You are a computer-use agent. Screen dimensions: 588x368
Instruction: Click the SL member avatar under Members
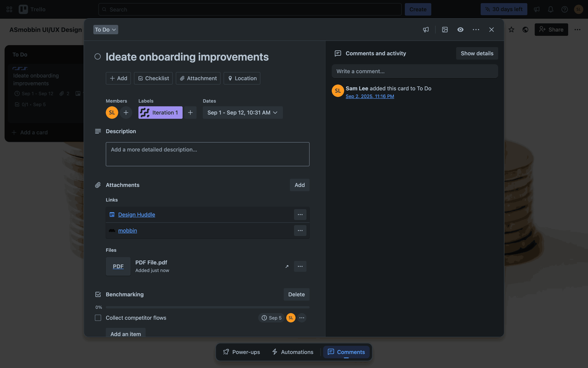[x=112, y=113]
